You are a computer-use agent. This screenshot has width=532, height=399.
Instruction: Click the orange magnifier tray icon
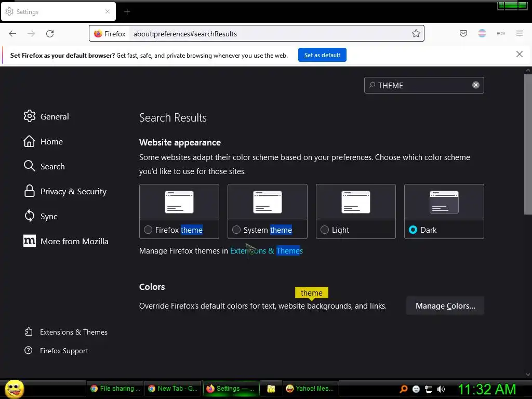403,389
